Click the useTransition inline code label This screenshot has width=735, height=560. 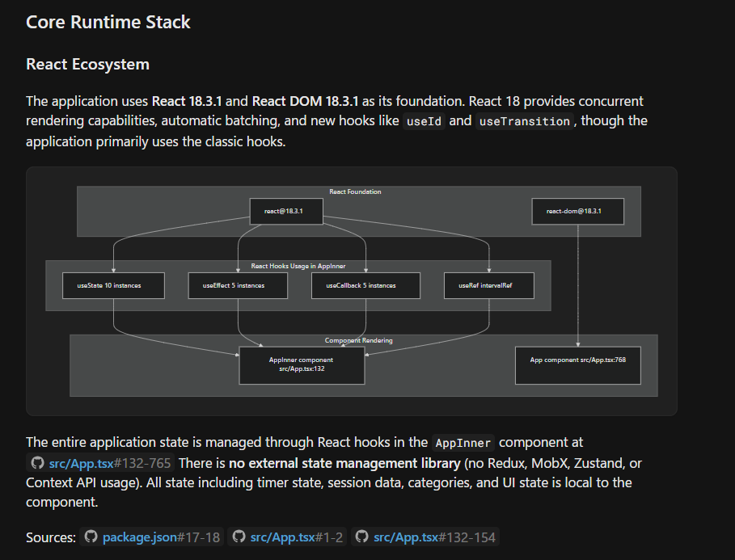coord(524,121)
